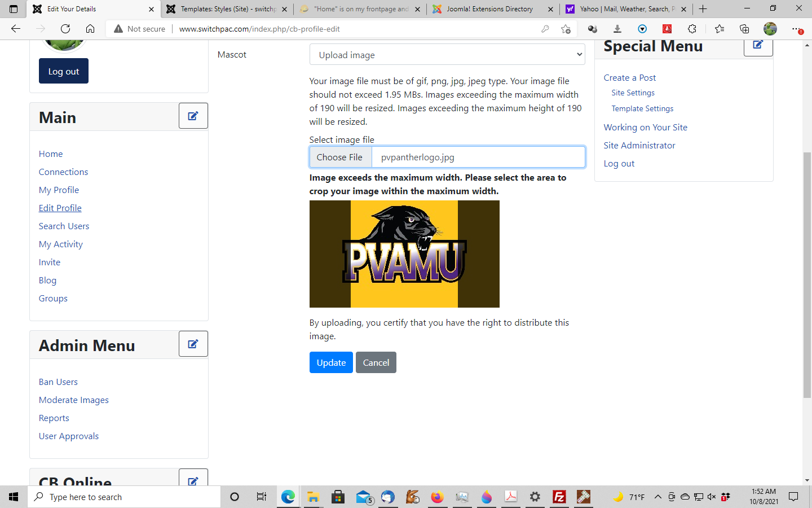812x508 pixels.
Task: Open the Mascot Upload image dropdown
Action: click(x=447, y=55)
